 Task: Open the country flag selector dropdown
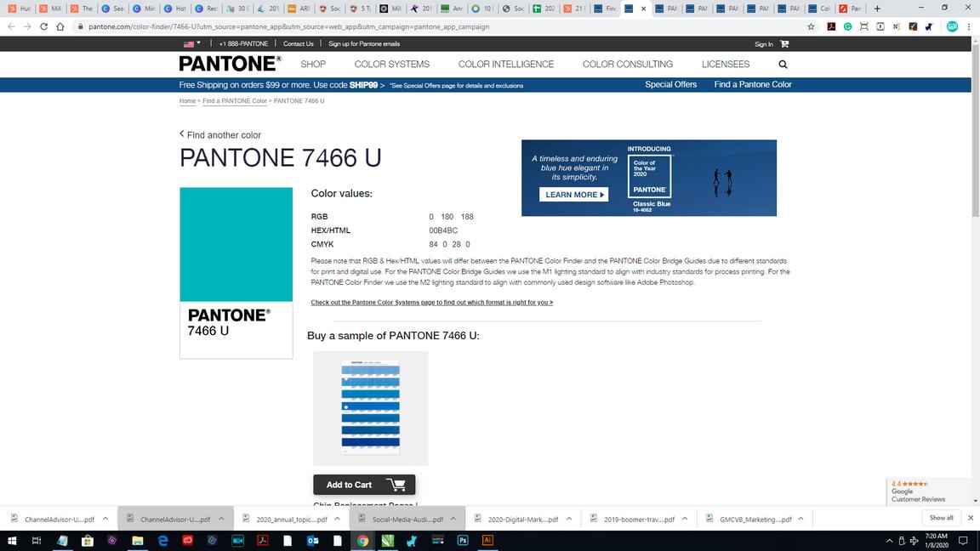click(x=192, y=43)
